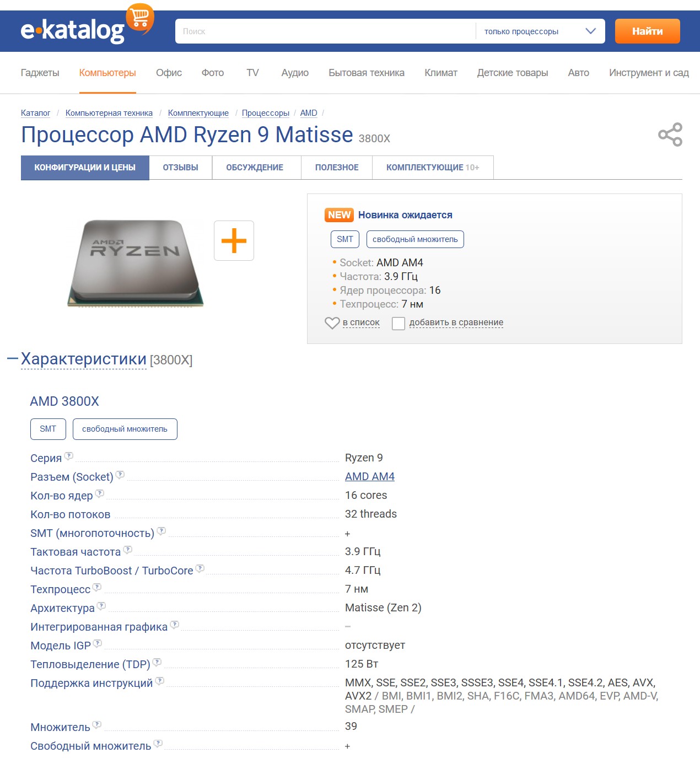Click the Найти search button

pos(648,31)
